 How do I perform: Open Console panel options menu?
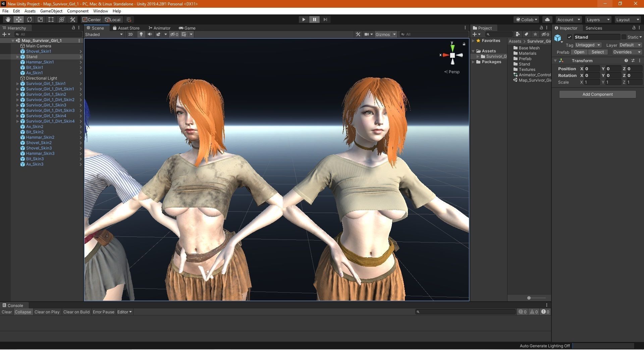[547, 305]
